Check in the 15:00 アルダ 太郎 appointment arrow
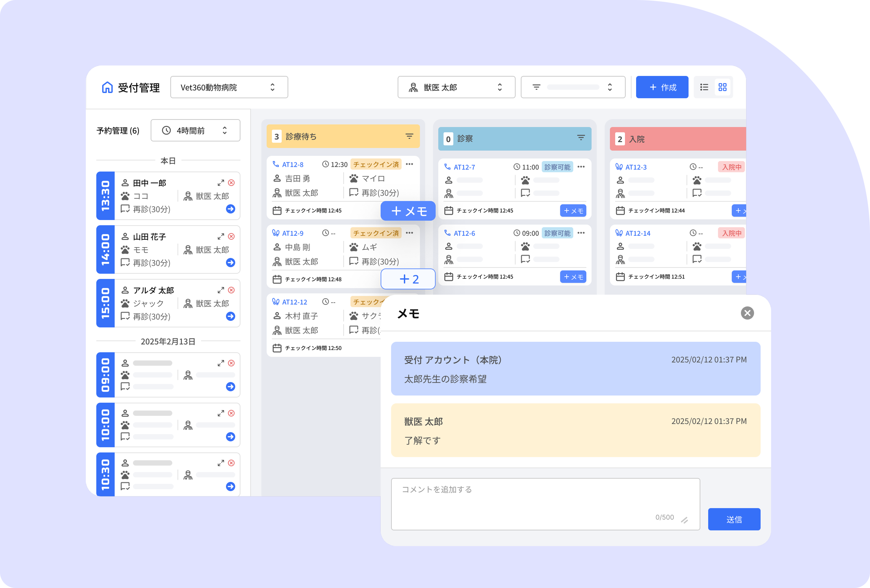This screenshot has width=870, height=588. click(231, 316)
